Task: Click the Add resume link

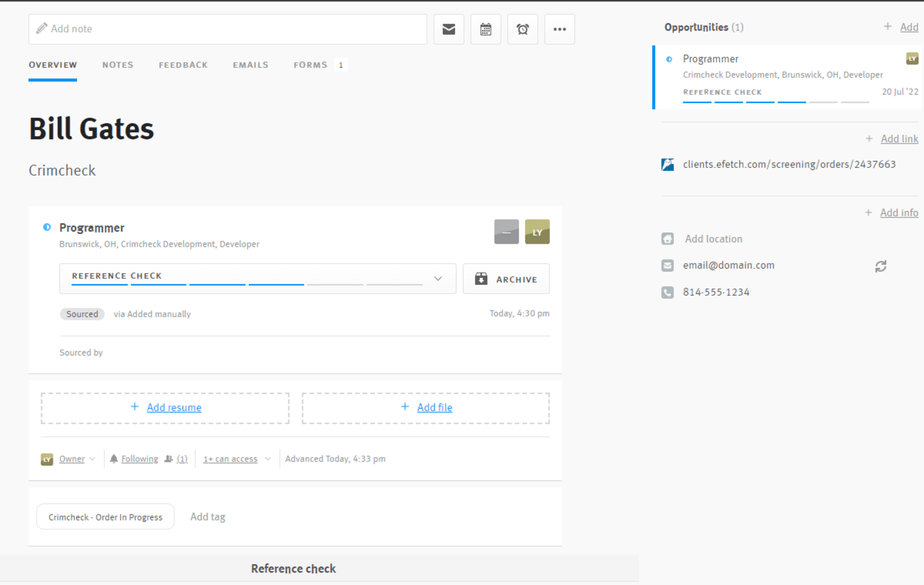Action: pos(174,408)
